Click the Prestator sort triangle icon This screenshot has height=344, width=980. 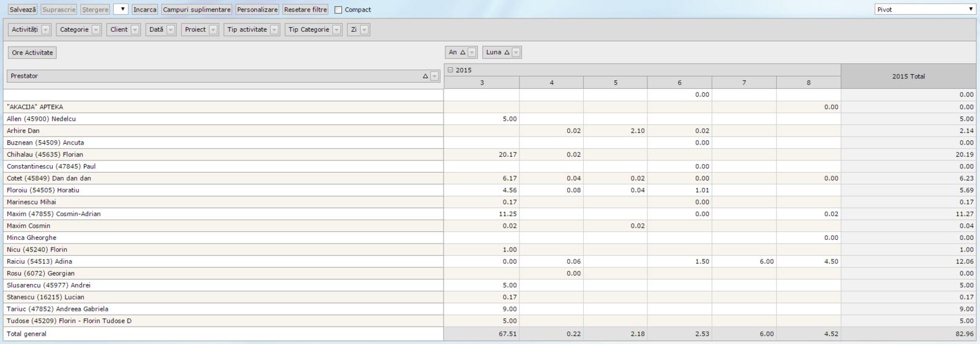[x=425, y=77]
